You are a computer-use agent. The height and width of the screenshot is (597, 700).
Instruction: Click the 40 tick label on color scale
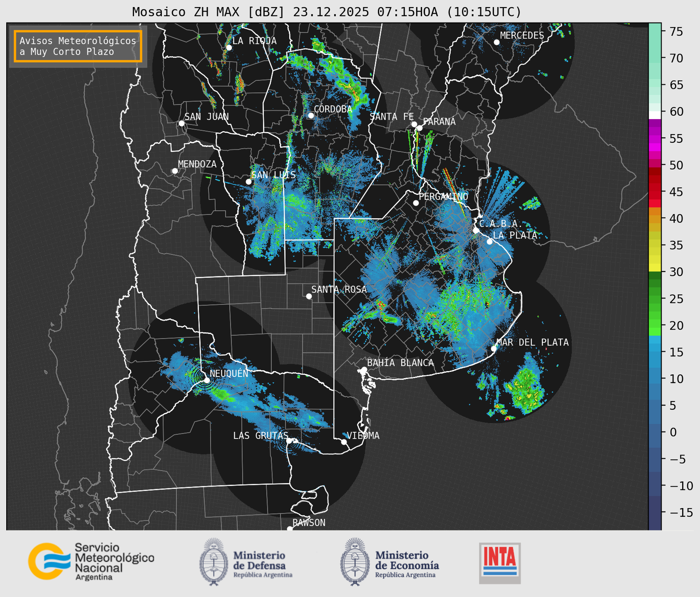coord(676,218)
